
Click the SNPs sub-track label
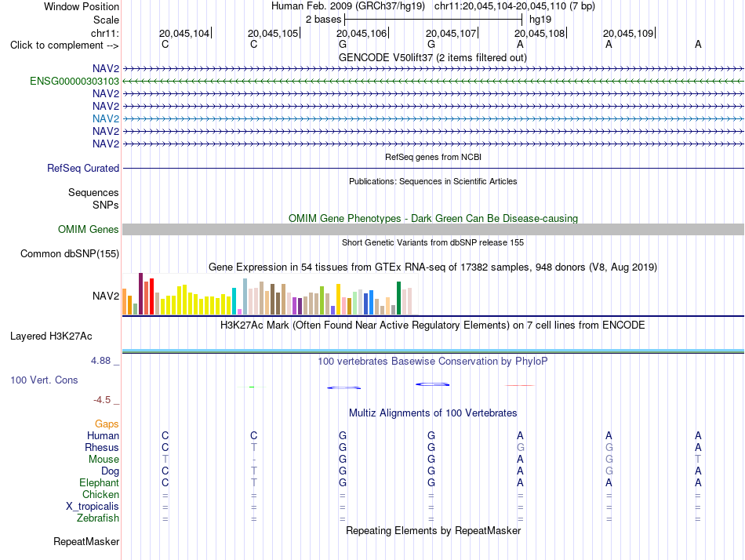pos(106,205)
